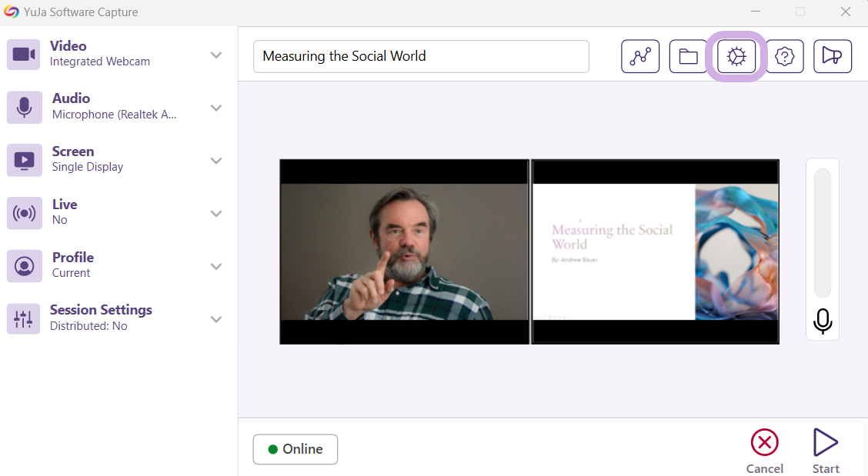
Task: Click the Audio microphone icon in sidebar
Action: point(24,108)
